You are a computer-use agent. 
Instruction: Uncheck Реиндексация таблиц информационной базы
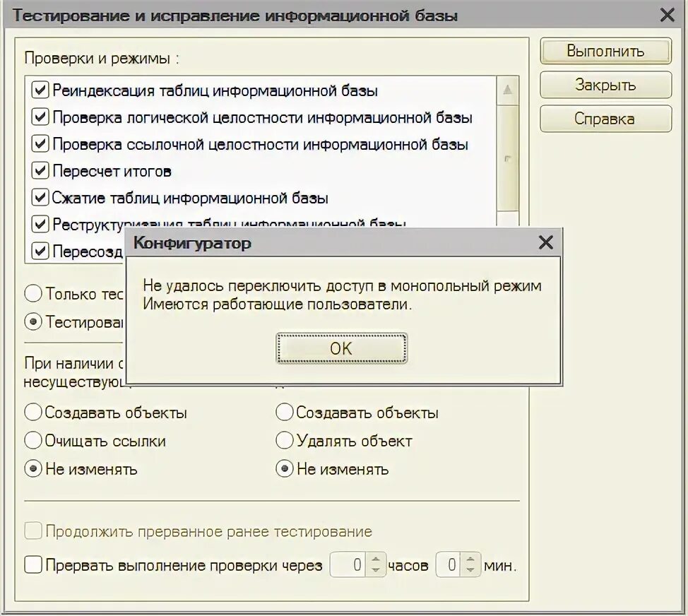point(40,90)
